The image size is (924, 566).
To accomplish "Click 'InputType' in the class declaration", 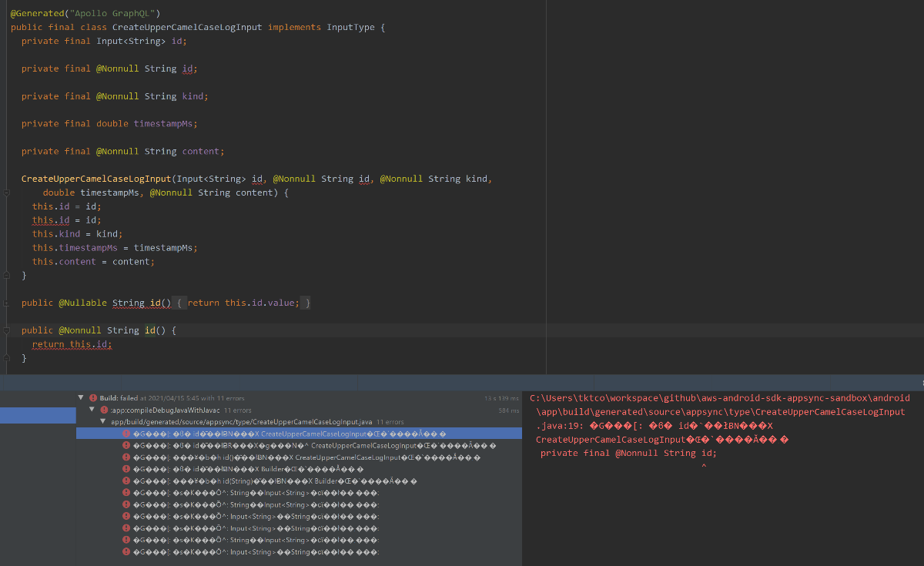I will [350, 27].
